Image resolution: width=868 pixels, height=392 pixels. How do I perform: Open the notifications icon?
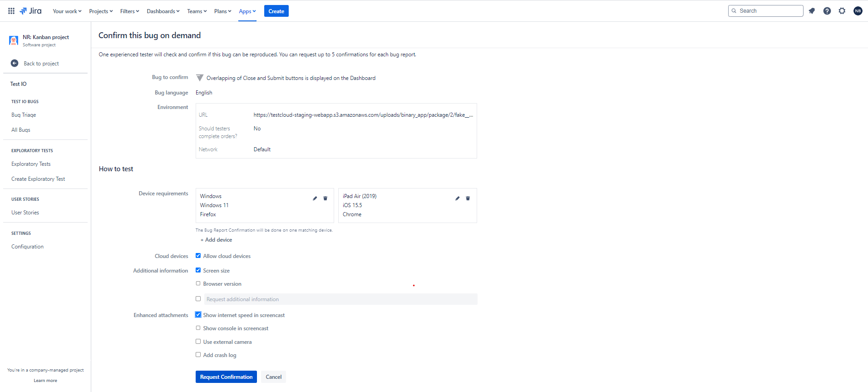(812, 11)
